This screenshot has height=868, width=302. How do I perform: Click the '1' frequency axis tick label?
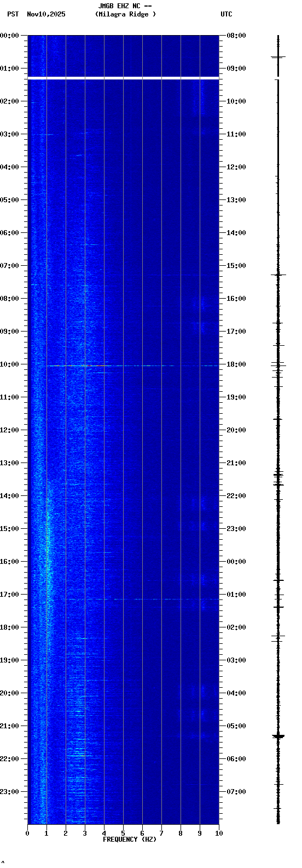click(47, 833)
